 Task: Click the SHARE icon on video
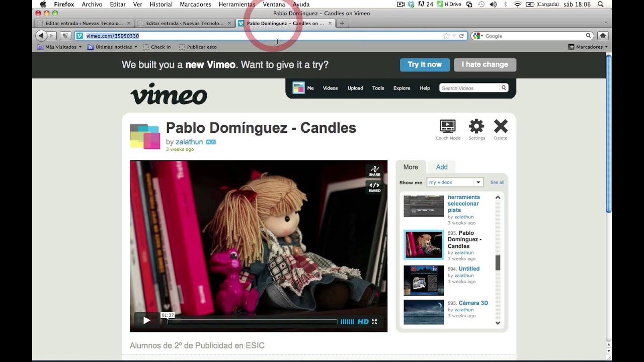click(374, 171)
